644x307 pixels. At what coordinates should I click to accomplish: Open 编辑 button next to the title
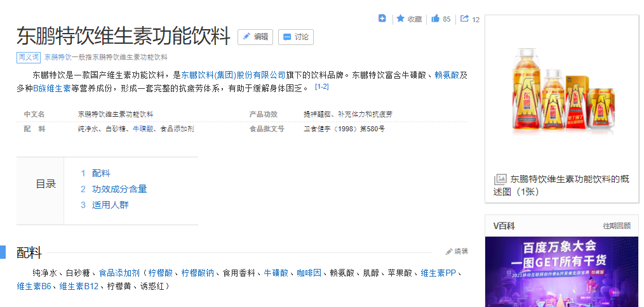pos(255,37)
